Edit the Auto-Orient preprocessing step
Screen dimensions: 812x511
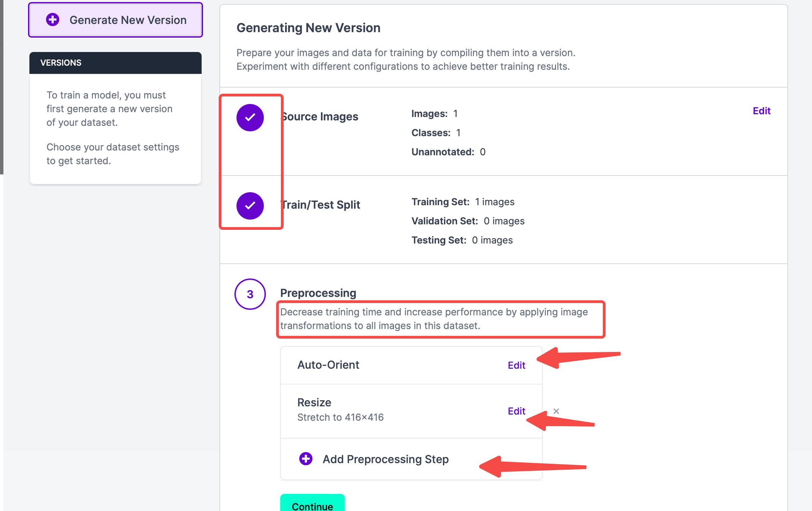[x=516, y=365]
